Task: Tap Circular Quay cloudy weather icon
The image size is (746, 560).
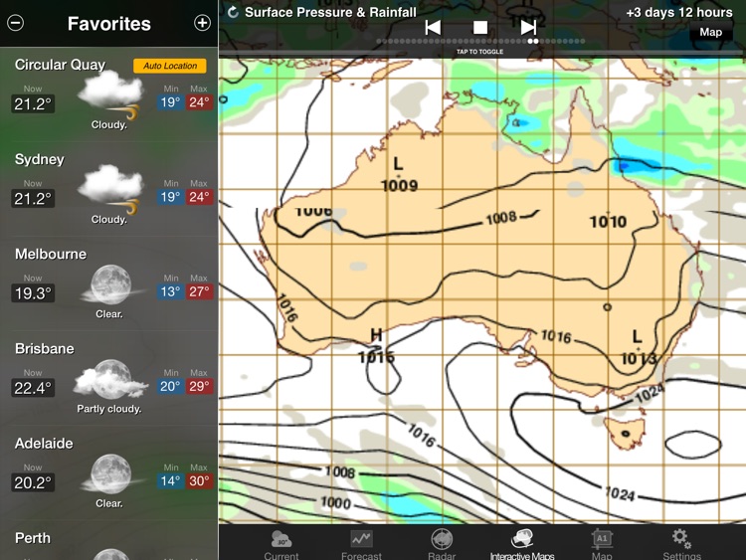Action: click(x=110, y=93)
